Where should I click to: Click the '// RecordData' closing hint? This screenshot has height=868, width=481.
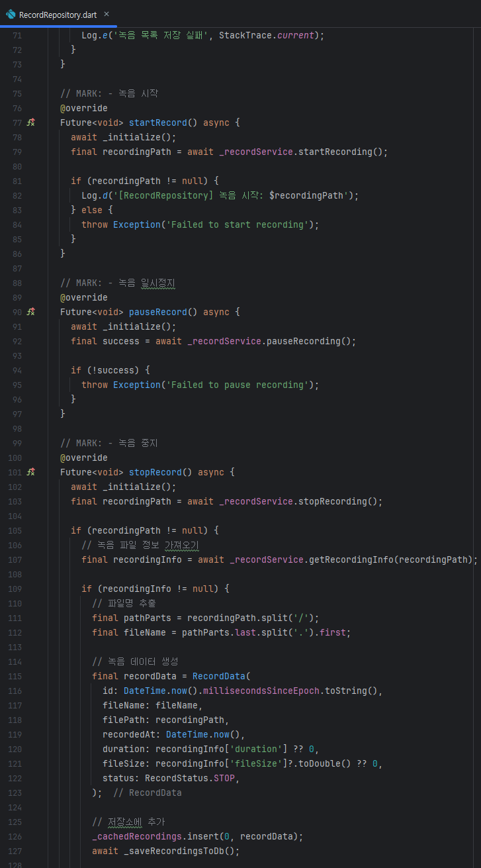(148, 793)
